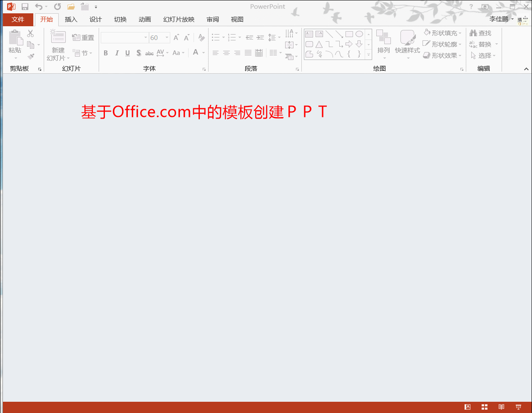Click the Find (查找) button

click(x=480, y=33)
